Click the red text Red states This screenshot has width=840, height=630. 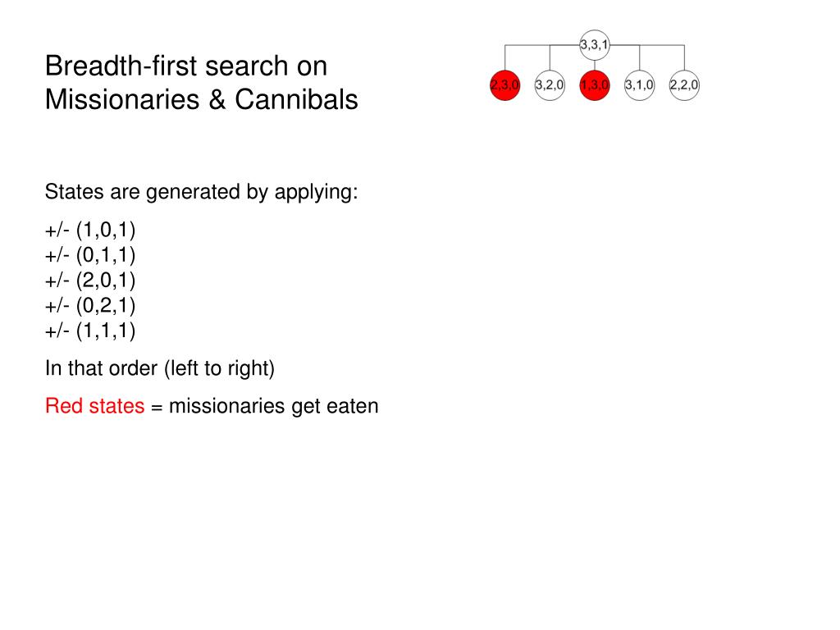(x=95, y=406)
